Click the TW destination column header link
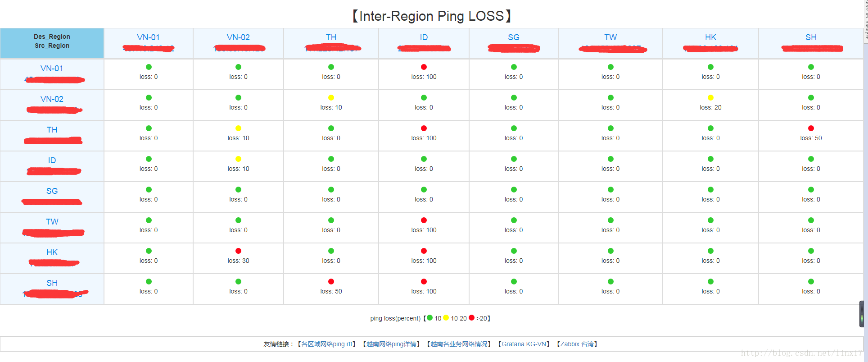The width and height of the screenshot is (868, 362). tap(610, 37)
